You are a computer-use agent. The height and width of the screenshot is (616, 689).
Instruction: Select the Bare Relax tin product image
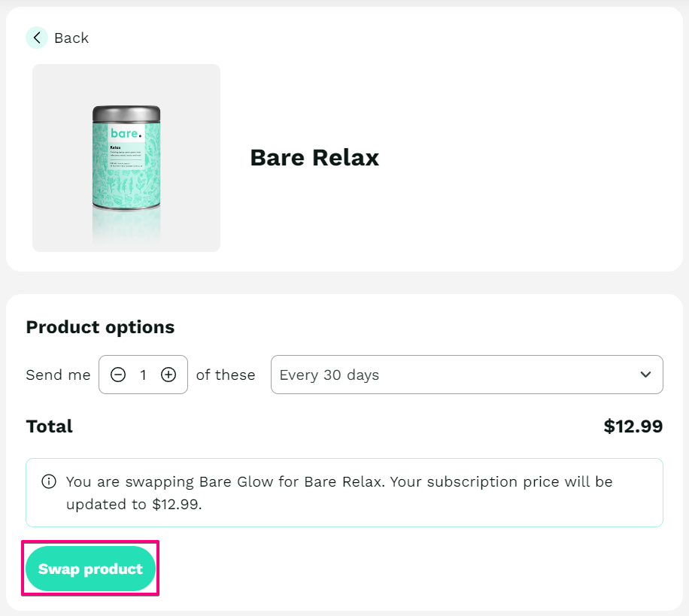[126, 158]
